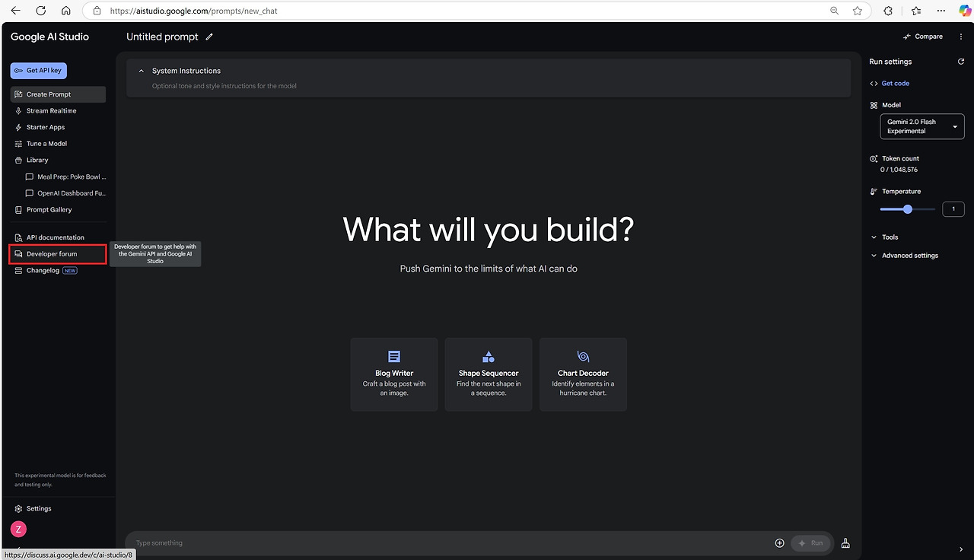Open the Gemini 2.0 Flash Experimental model dropdown
The image size is (974, 560).
922,126
